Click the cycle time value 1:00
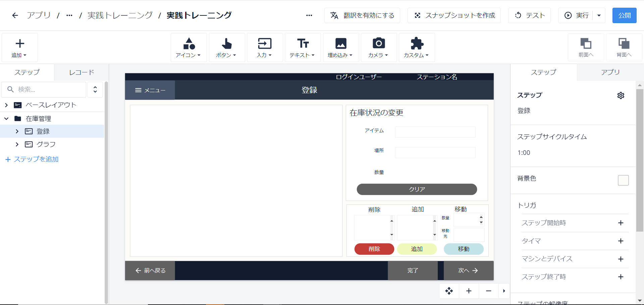 (524, 153)
